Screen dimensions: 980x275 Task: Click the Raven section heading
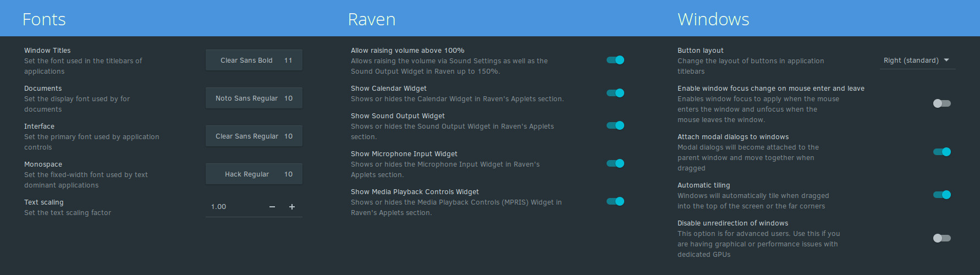coord(371,19)
